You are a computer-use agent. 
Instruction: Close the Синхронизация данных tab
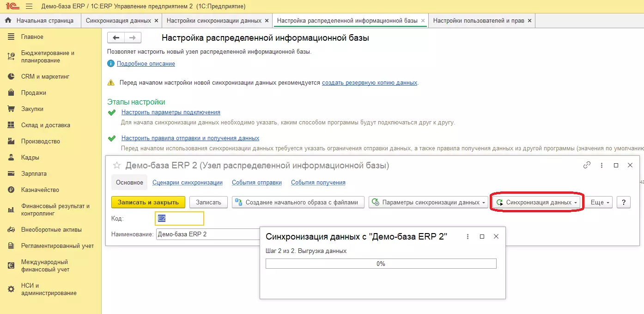(156, 21)
